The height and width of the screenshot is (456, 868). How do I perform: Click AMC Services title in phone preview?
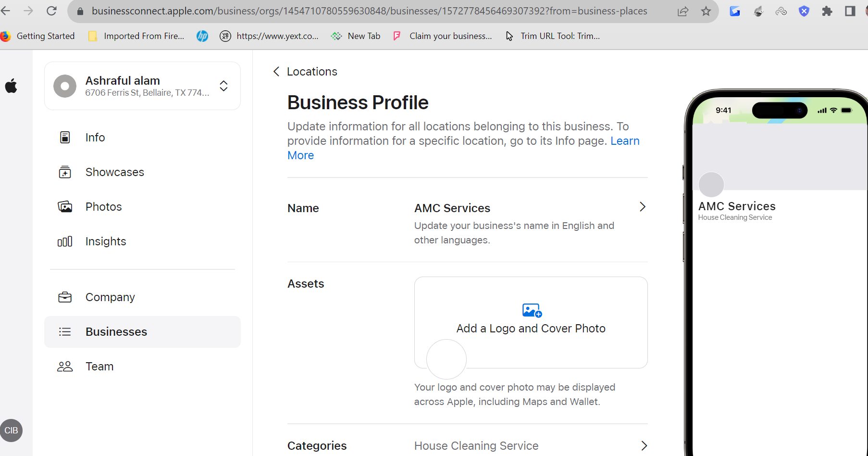click(737, 206)
